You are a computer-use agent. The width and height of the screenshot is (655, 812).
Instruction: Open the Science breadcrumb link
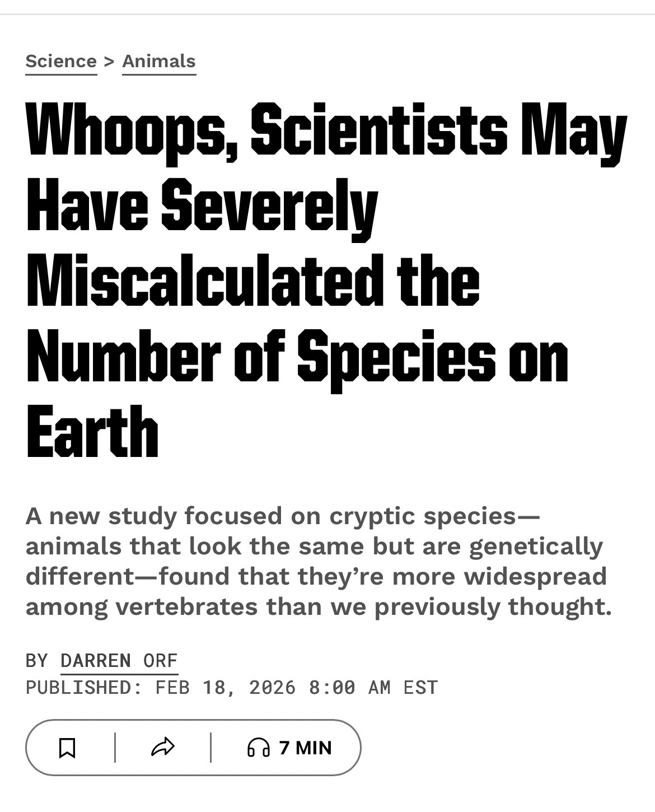pyautogui.click(x=61, y=61)
